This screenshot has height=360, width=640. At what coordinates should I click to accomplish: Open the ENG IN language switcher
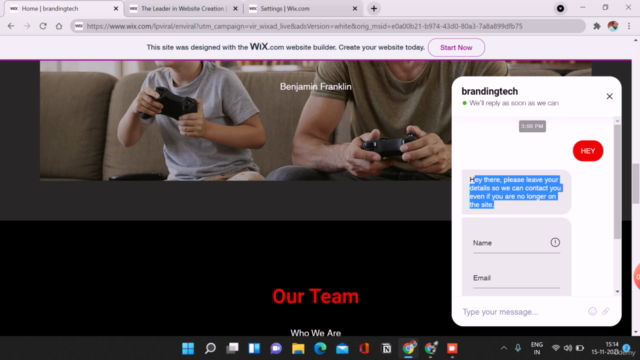point(537,348)
